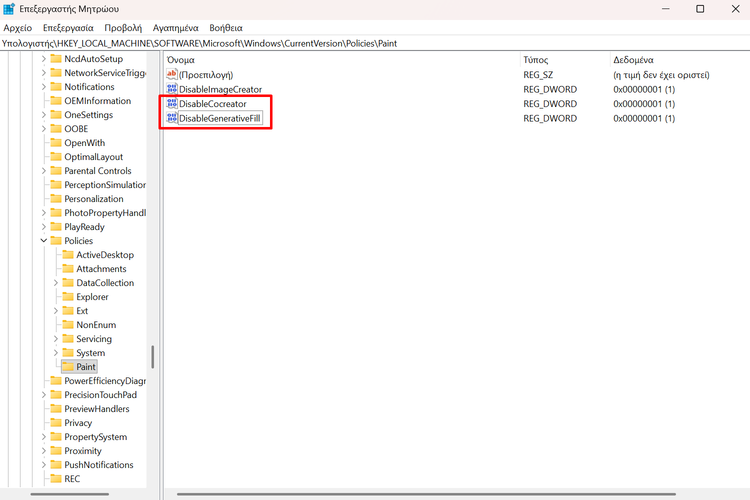750x500 pixels.
Task: Click the default string value icon
Action: [172, 75]
